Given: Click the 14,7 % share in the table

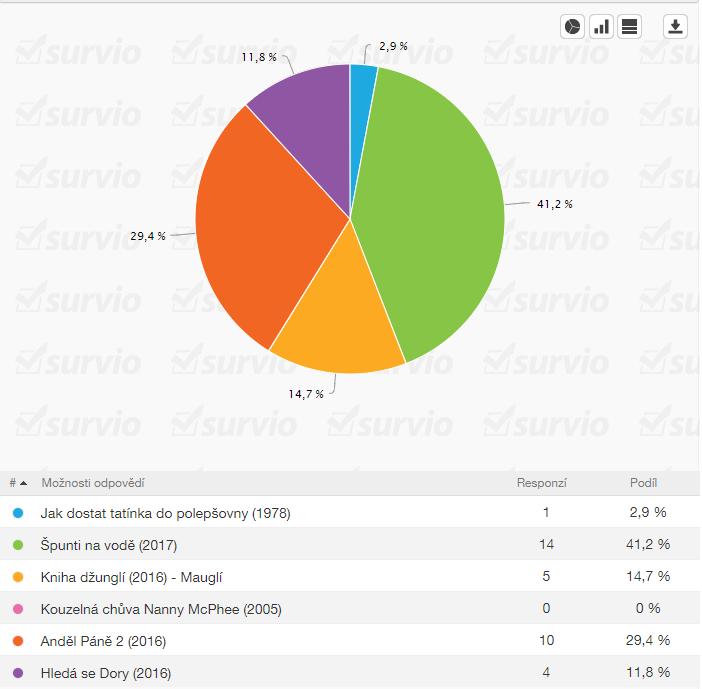Looking at the screenshot, I should [648, 576].
